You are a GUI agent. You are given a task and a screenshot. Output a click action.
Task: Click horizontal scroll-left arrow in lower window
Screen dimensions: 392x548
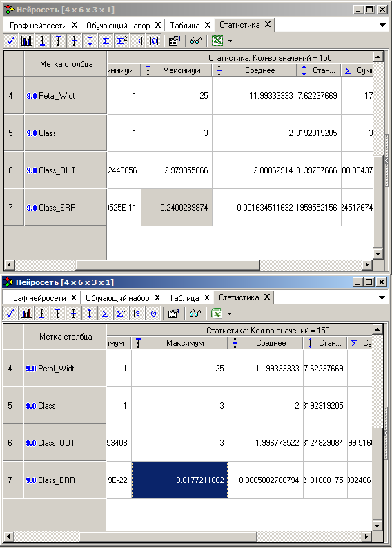coord(8,536)
